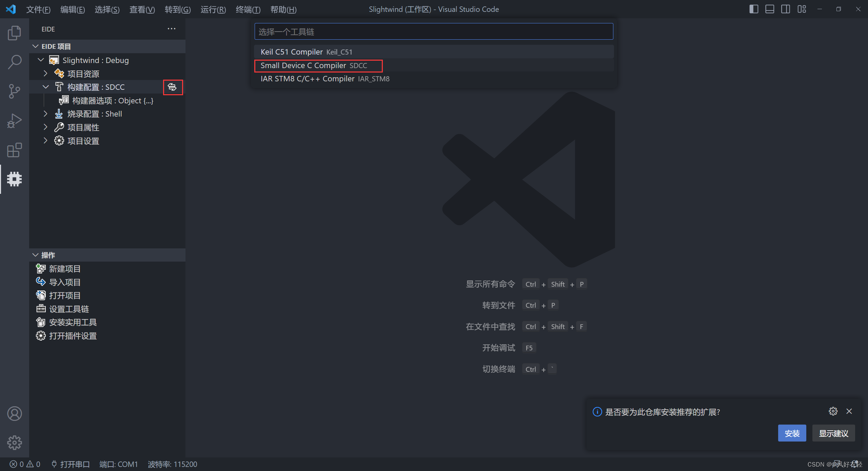
Task: Open the 查看(V) menu
Action: click(142, 9)
